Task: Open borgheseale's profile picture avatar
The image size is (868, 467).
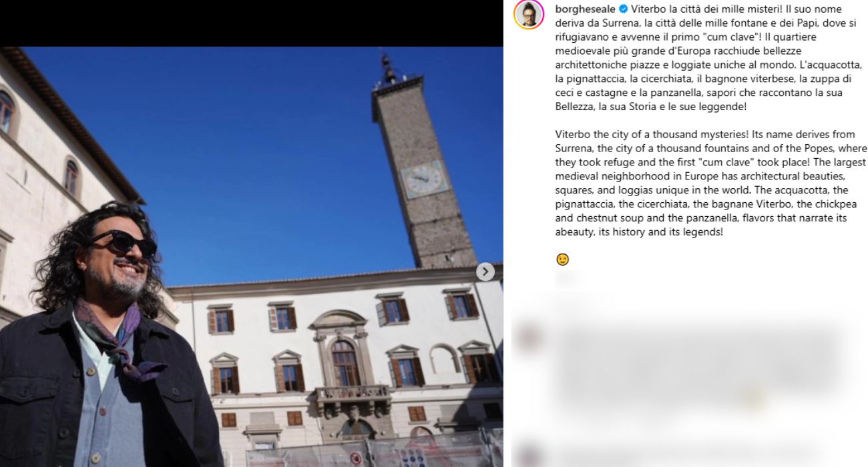Action: pos(528,14)
